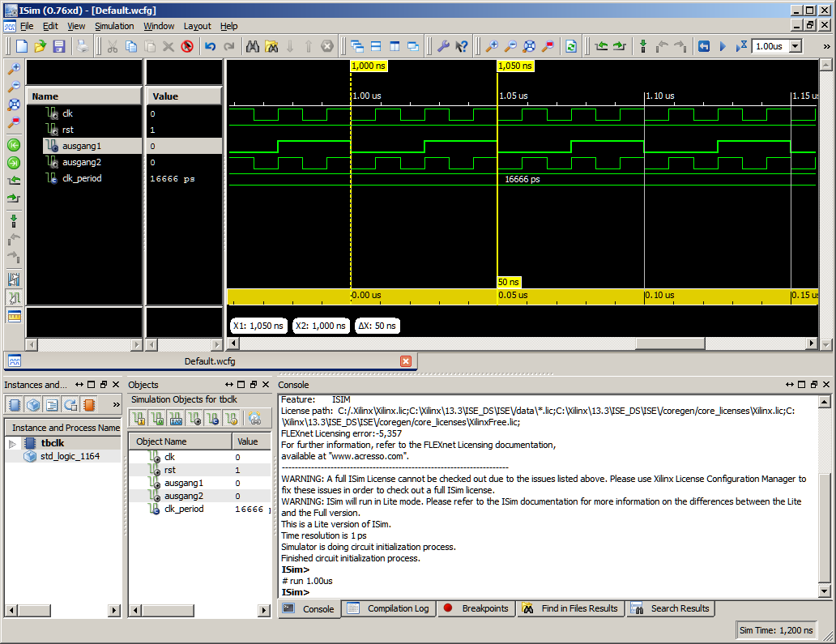The image size is (836, 644).
Task: Click the Object Name column header
Action: pos(180,441)
